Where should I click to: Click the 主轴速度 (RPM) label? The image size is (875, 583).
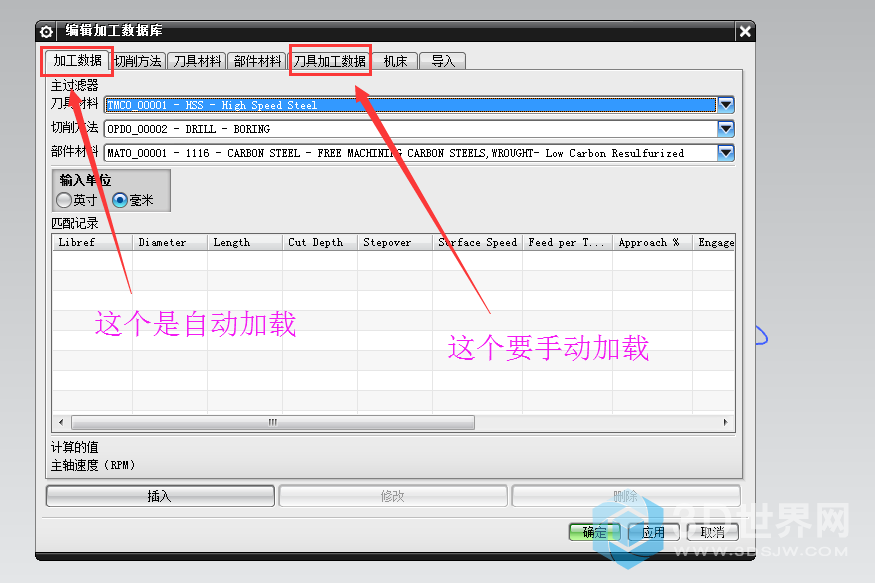pos(93,465)
